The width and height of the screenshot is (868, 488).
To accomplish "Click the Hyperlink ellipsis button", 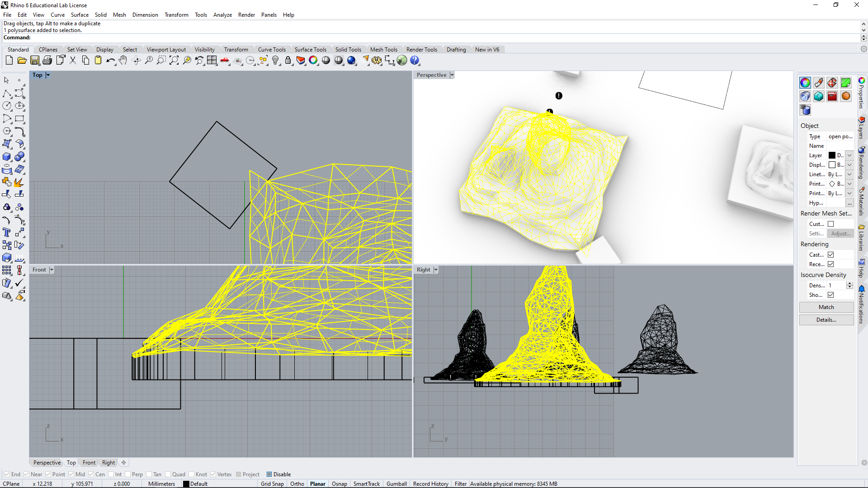I will point(849,203).
